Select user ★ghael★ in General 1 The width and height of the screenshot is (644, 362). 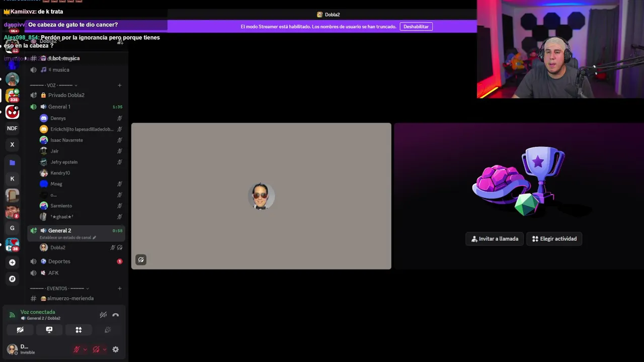80,217
